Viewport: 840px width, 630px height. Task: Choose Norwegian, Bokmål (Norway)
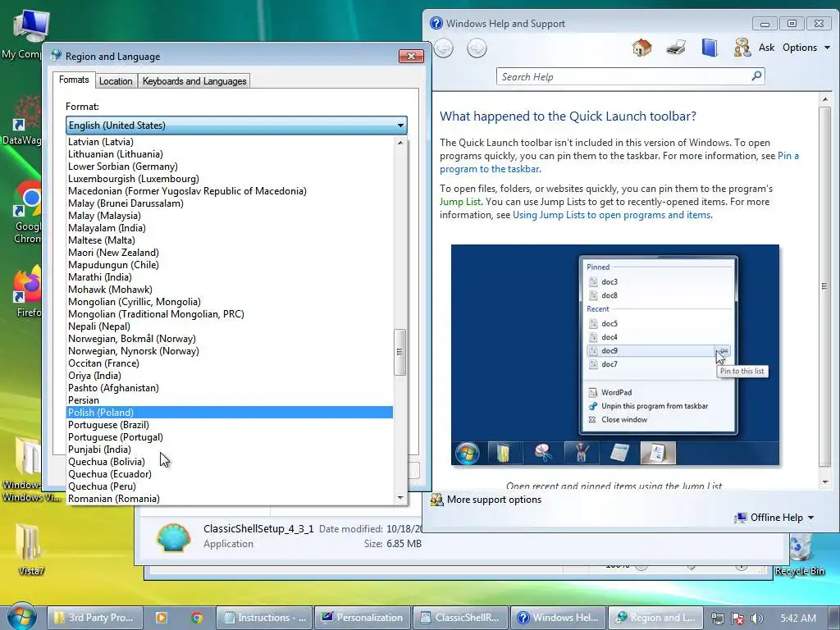230,339
